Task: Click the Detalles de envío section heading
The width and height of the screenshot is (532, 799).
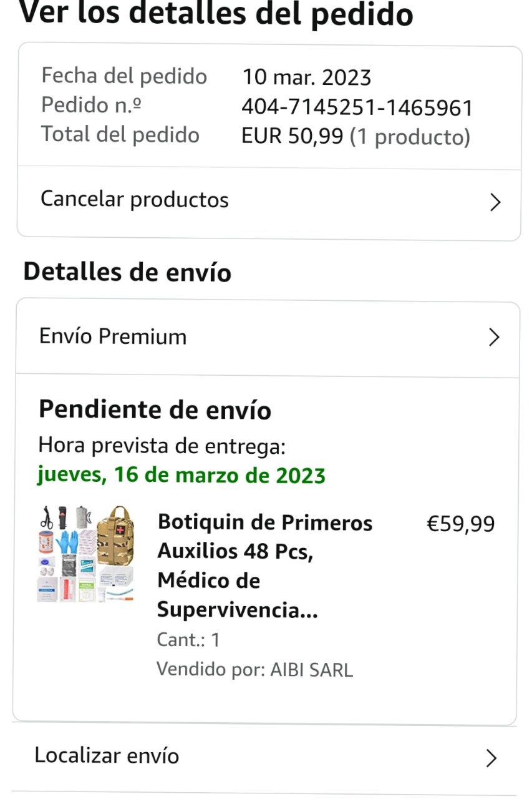Action: click(127, 273)
